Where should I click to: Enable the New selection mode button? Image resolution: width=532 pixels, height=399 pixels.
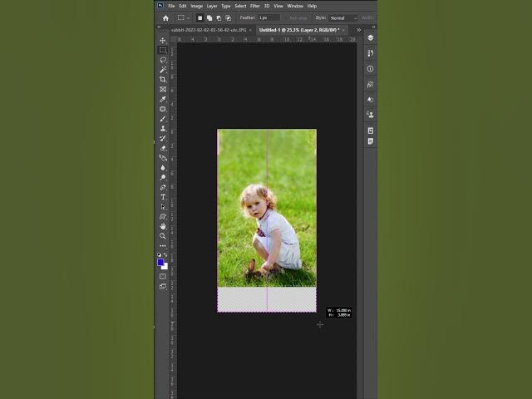point(199,17)
